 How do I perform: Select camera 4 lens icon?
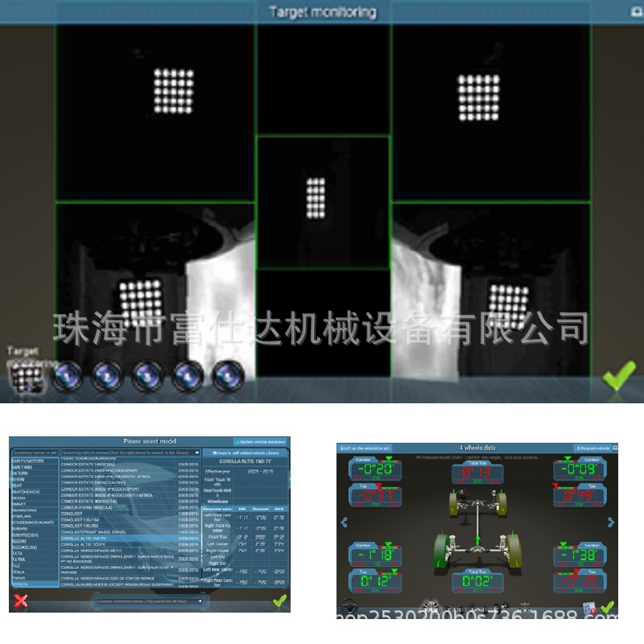click(188, 376)
